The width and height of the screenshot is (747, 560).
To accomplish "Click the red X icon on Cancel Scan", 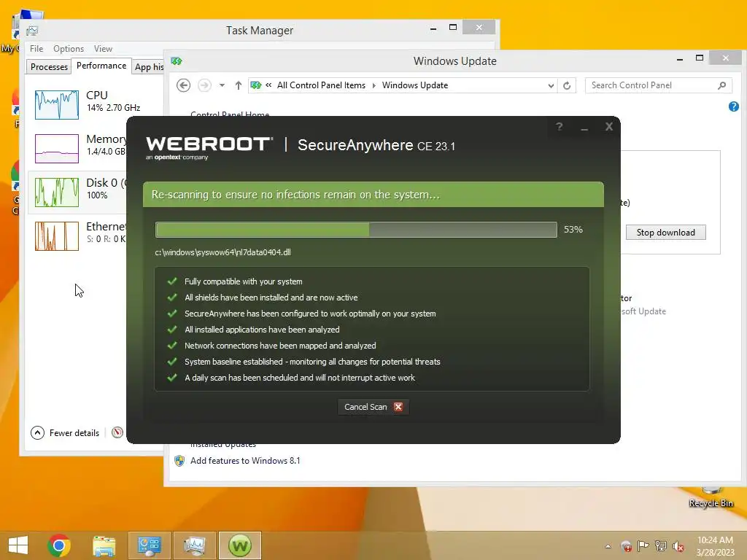I will tap(398, 407).
